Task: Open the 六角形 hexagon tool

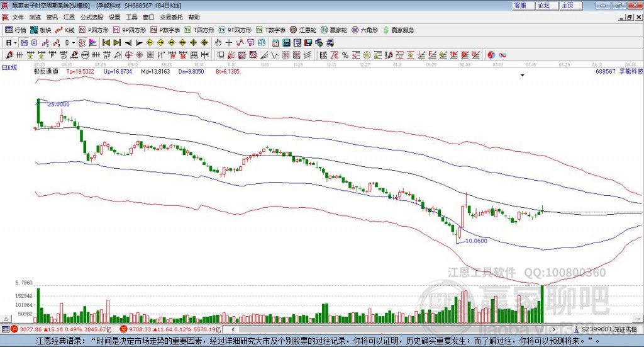Action: click(365, 30)
